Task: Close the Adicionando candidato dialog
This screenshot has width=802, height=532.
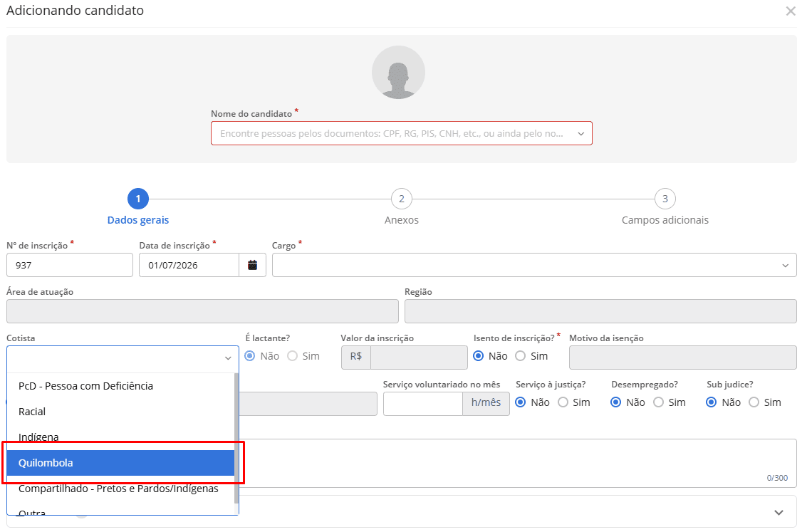Action: pos(790,11)
